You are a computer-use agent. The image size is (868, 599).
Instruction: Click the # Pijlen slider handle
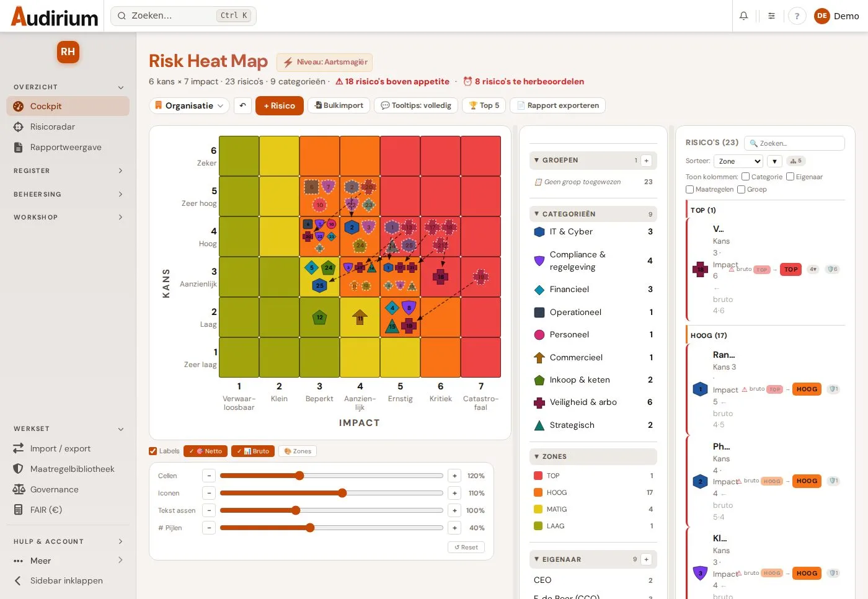310,528
